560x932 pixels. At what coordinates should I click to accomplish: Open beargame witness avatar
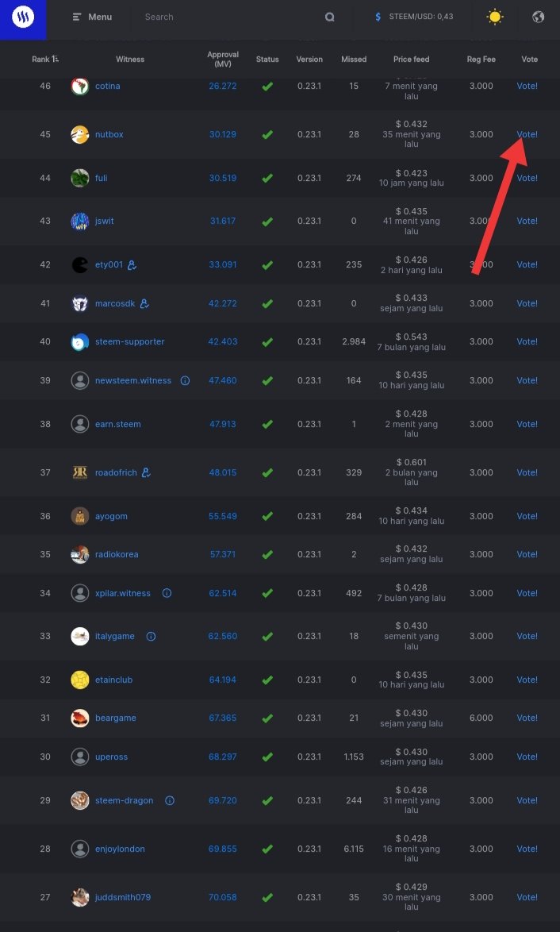tap(79, 718)
